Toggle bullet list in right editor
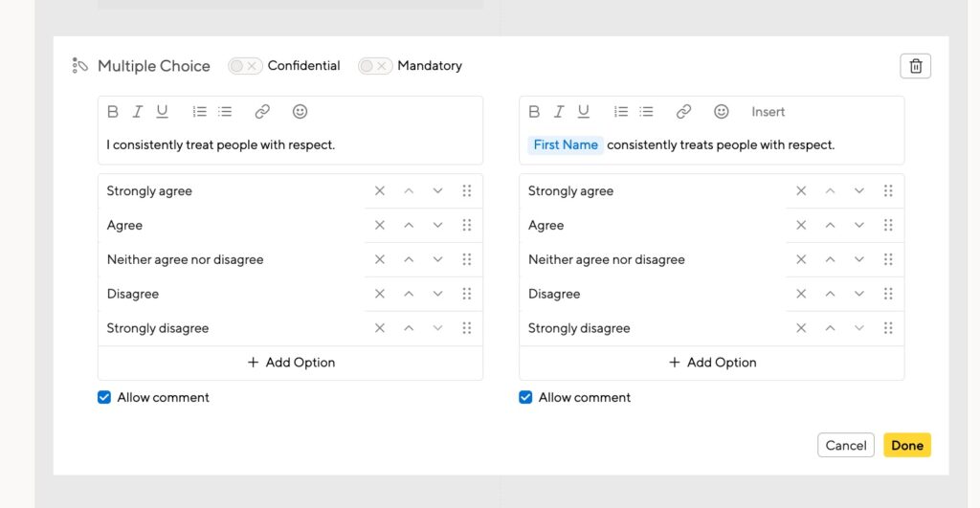The height and width of the screenshot is (508, 980). click(x=646, y=112)
